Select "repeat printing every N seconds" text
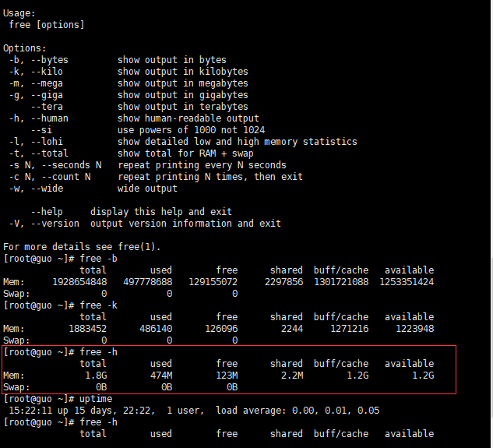 [x=202, y=165]
